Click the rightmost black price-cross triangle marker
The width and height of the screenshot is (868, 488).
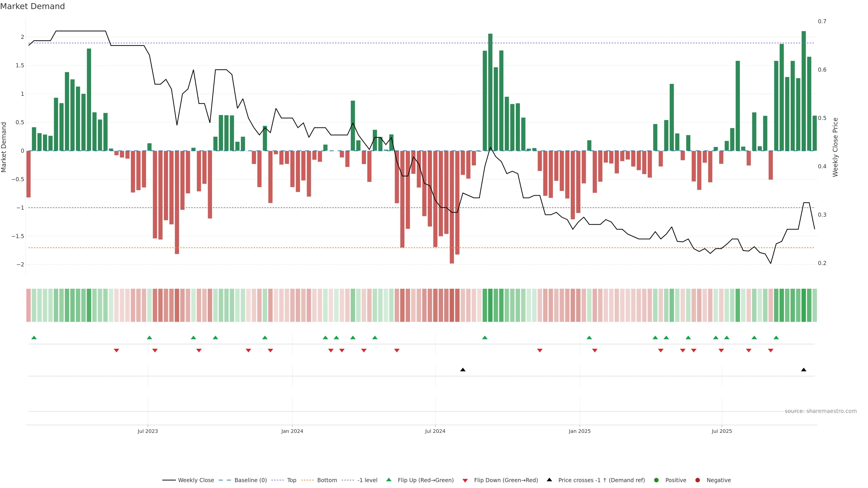804,370
